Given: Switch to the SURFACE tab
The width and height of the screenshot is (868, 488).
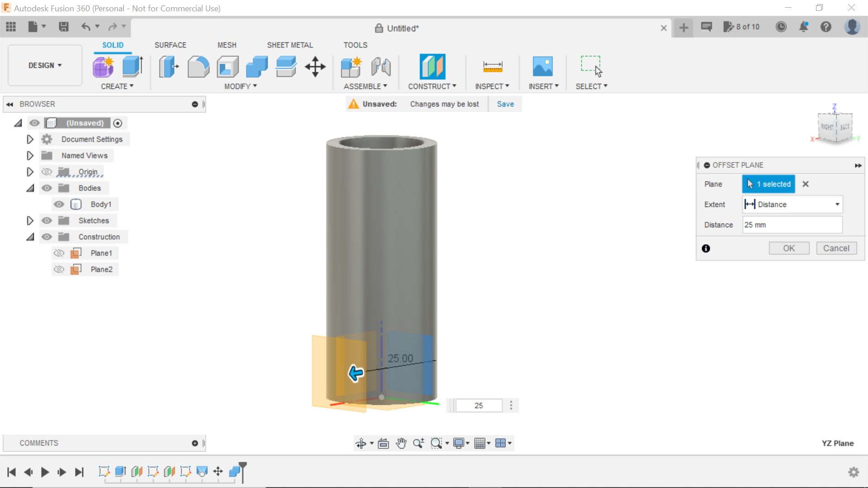Looking at the screenshot, I should pyautogui.click(x=170, y=45).
